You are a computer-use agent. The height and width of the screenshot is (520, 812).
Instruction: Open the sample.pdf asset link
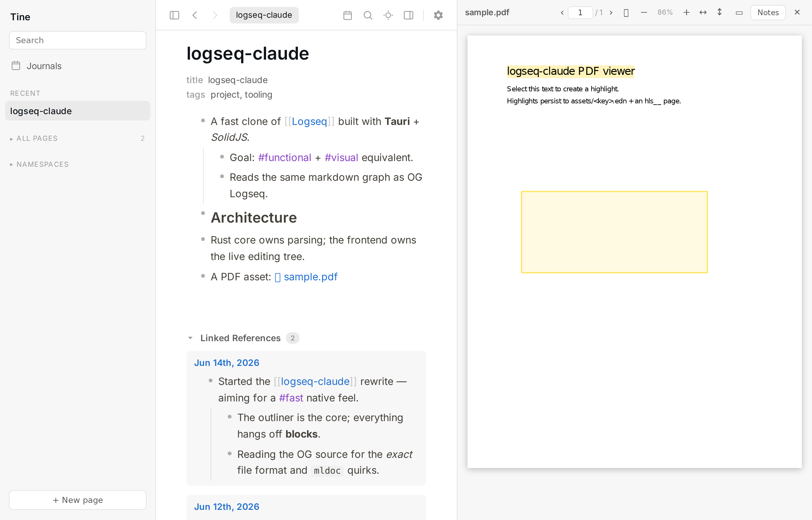[311, 277]
